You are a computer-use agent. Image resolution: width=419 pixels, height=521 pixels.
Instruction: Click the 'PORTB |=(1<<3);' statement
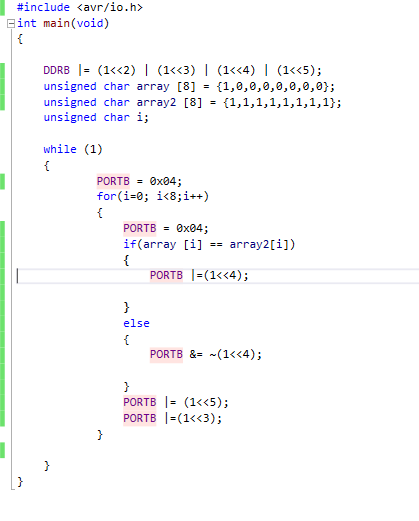click(x=172, y=418)
